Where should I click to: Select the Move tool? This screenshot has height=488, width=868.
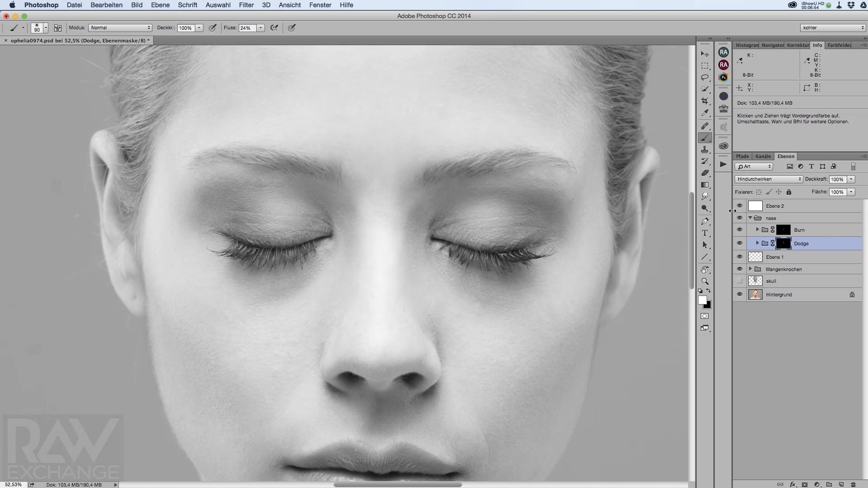(704, 54)
